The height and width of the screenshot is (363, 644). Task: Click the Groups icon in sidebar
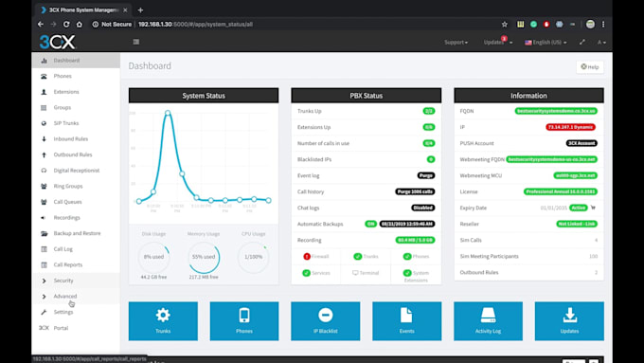point(44,108)
